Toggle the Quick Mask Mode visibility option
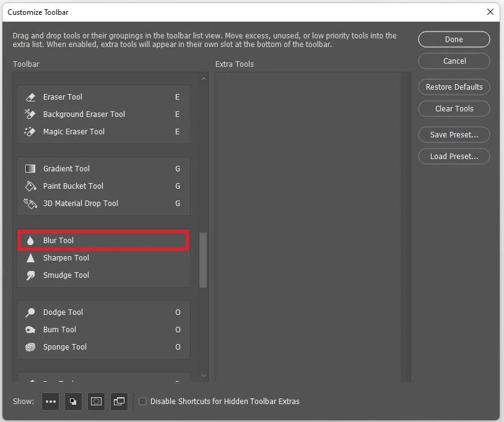The width and height of the screenshot is (504, 422). pyautogui.click(x=96, y=401)
